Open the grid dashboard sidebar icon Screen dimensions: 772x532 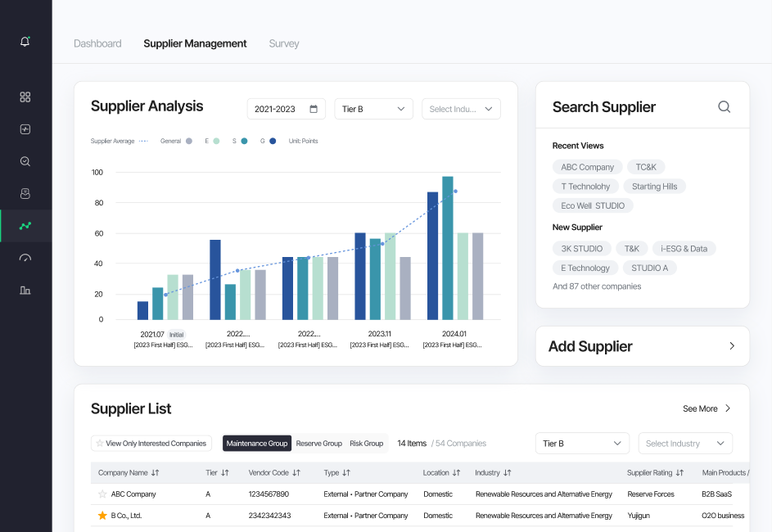click(25, 97)
